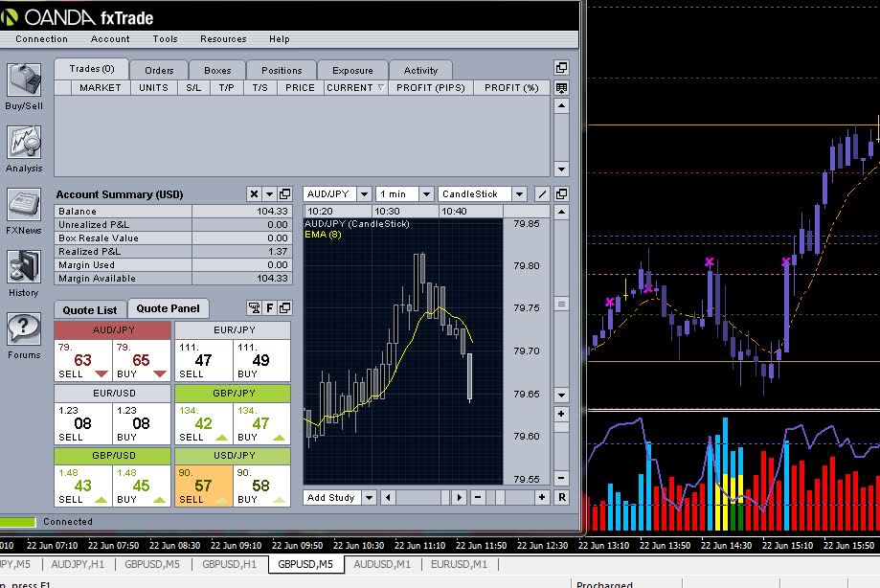This screenshot has height=588, width=880.
Task: Click the chart reset R button
Action: click(561, 498)
